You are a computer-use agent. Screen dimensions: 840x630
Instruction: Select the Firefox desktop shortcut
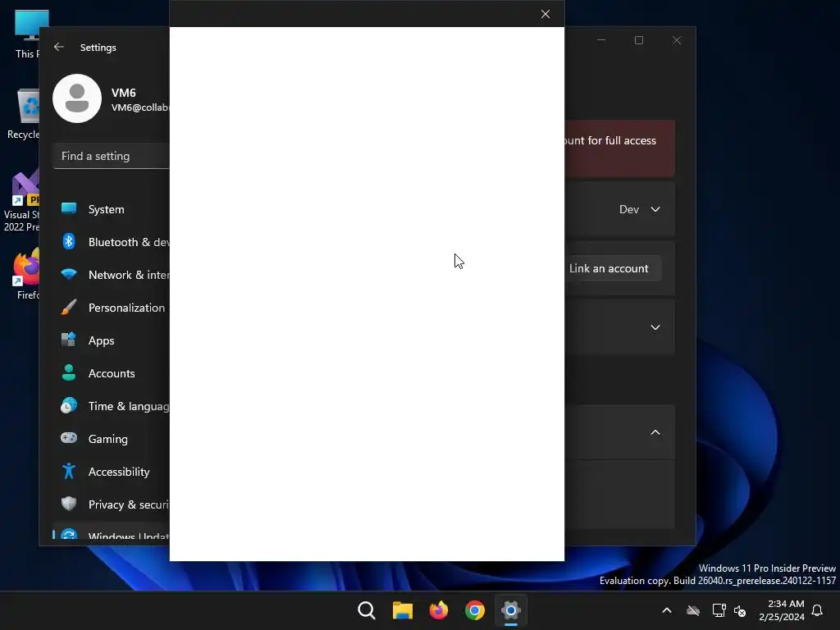[25, 273]
